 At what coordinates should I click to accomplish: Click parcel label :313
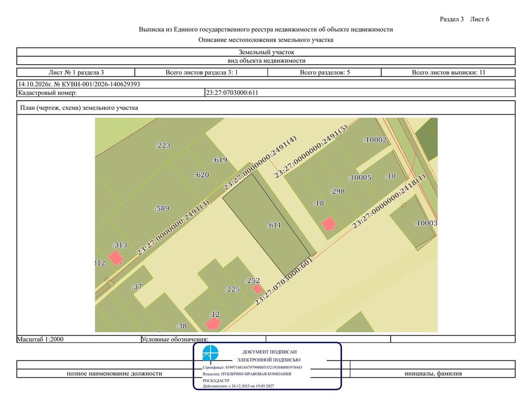click(x=120, y=245)
